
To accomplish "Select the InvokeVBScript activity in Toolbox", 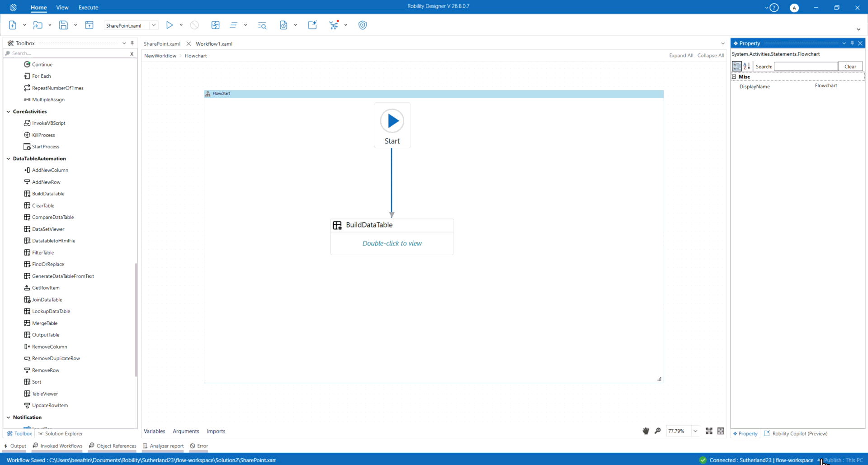I will [x=49, y=123].
